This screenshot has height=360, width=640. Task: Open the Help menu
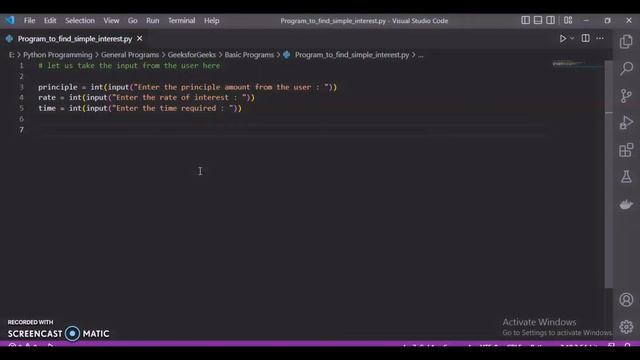(211, 20)
